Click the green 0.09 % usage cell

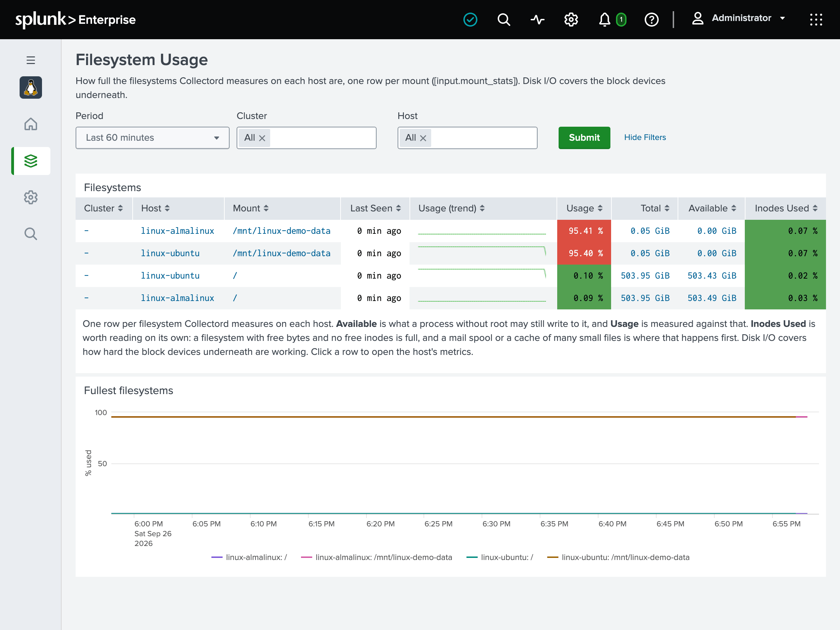click(584, 298)
